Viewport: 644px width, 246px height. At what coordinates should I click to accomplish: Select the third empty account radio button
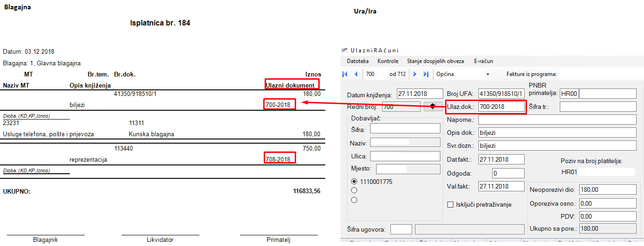click(x=354, y=200)
